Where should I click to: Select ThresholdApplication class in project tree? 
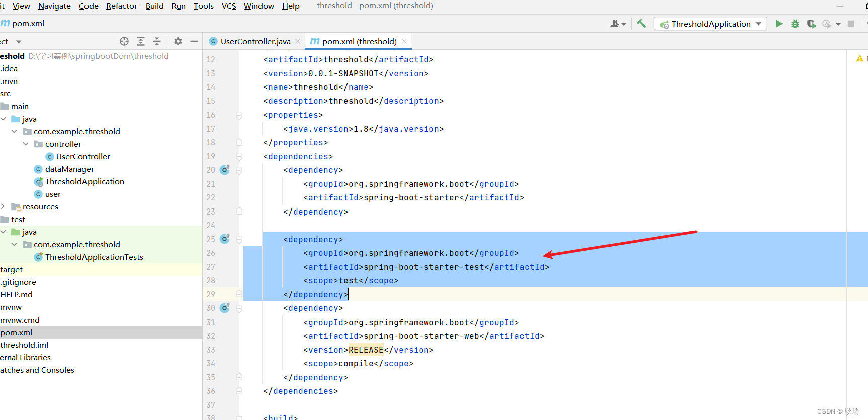click(84, 181)
